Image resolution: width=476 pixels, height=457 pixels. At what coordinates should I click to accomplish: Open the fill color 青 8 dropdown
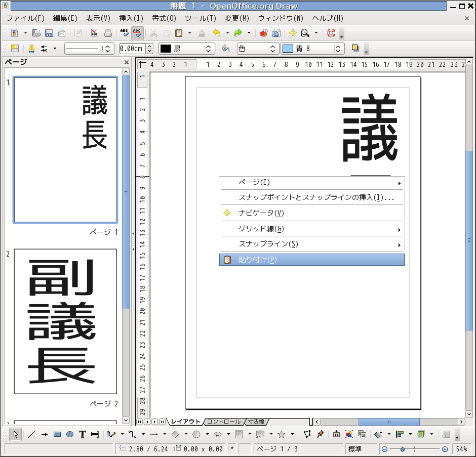[338, 49]
